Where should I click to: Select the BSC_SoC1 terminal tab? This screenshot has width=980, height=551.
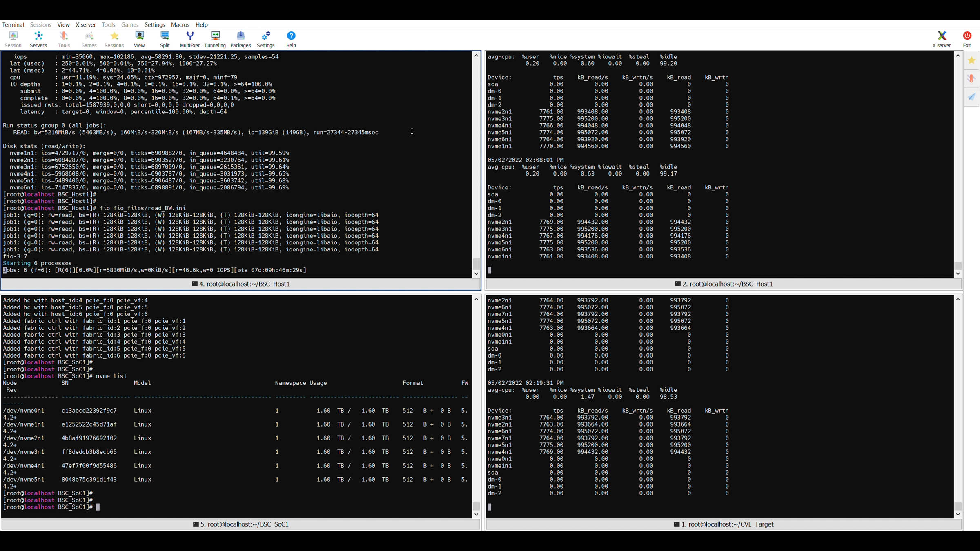241,524
